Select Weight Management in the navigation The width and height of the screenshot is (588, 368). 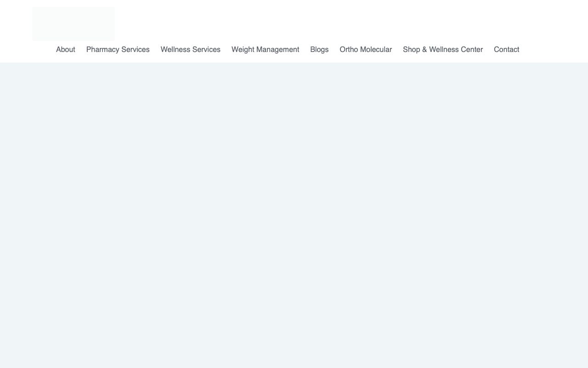point(265,49)
